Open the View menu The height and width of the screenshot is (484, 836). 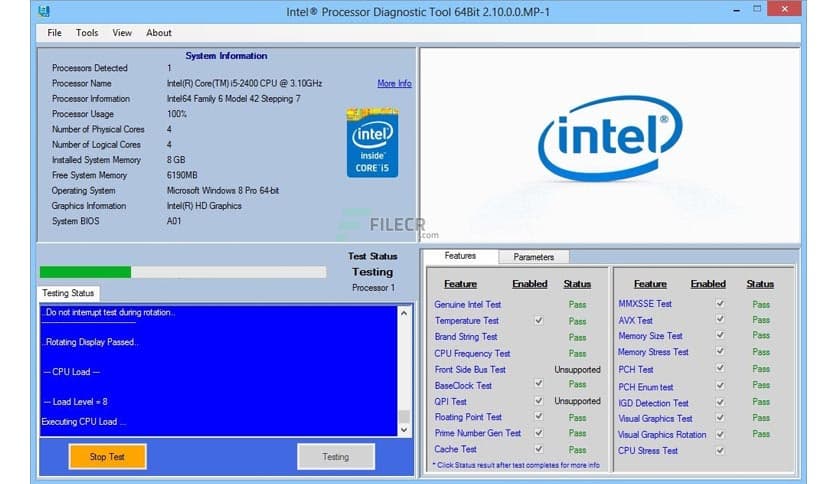[122, 33]
